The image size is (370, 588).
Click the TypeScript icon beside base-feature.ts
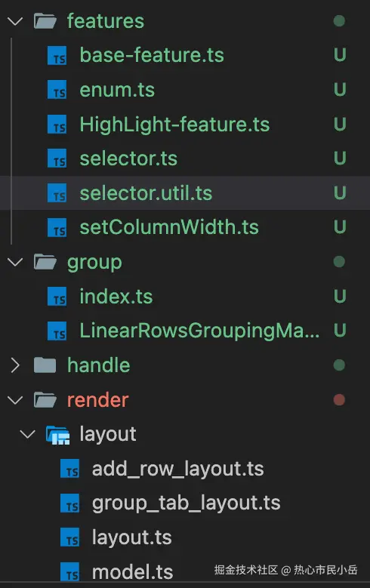click(57, 56)
